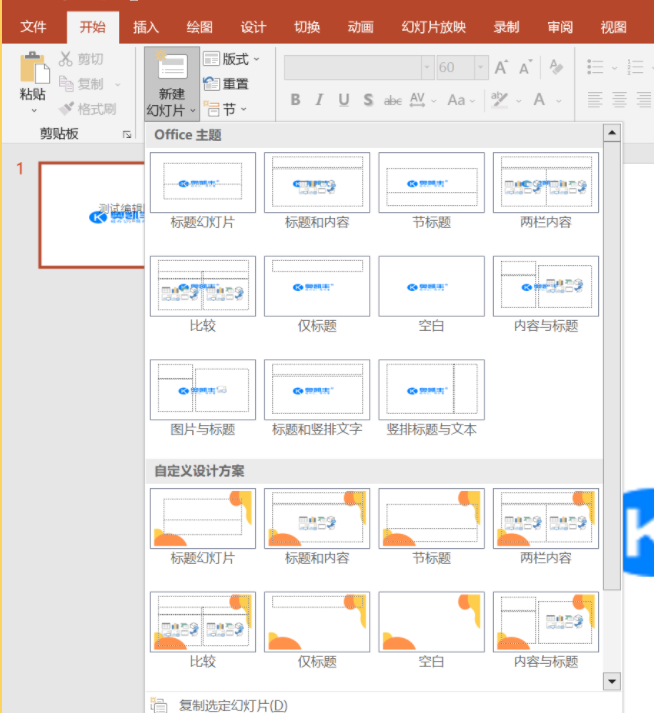Click the font color A icon

tap(539, 100)
